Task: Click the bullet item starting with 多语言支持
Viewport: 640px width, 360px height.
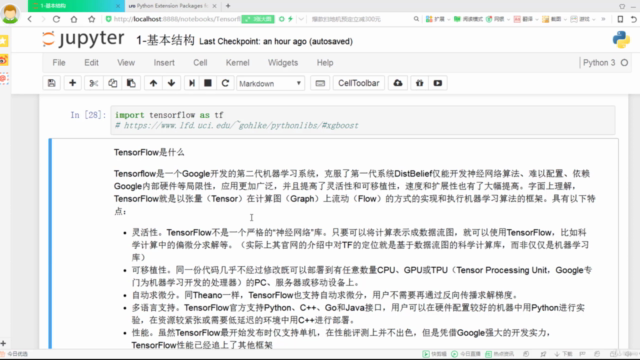Action: (358, 314)
